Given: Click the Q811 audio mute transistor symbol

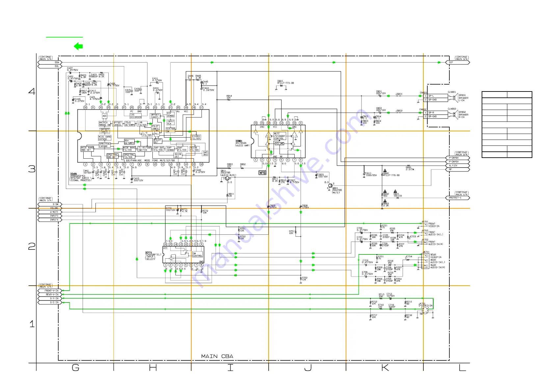Looking at the screenshot, I should pyautogui.click(x=227, y=178).
